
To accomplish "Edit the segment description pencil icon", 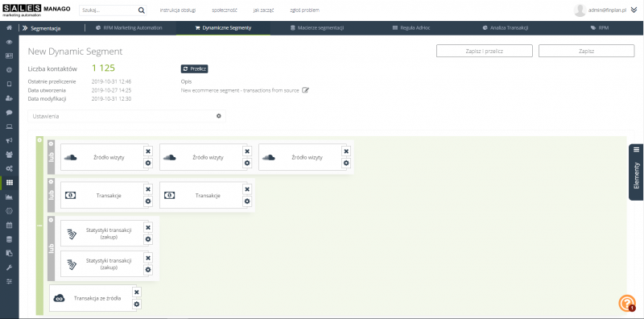I will click(305, 90).
